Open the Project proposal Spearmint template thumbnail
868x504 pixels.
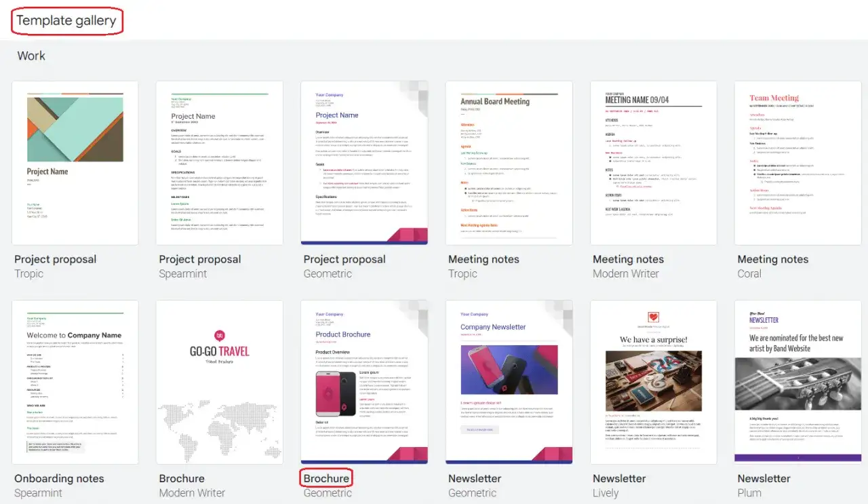coord(219,163)
